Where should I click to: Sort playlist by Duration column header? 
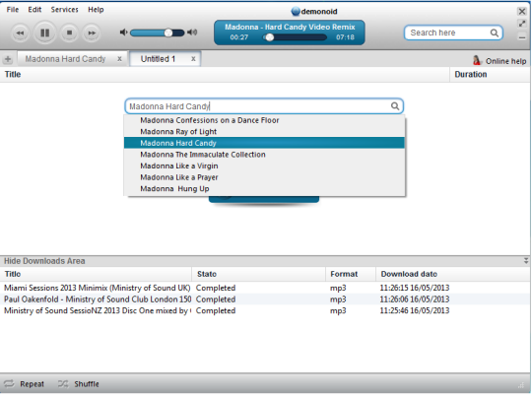coord(490,74)
